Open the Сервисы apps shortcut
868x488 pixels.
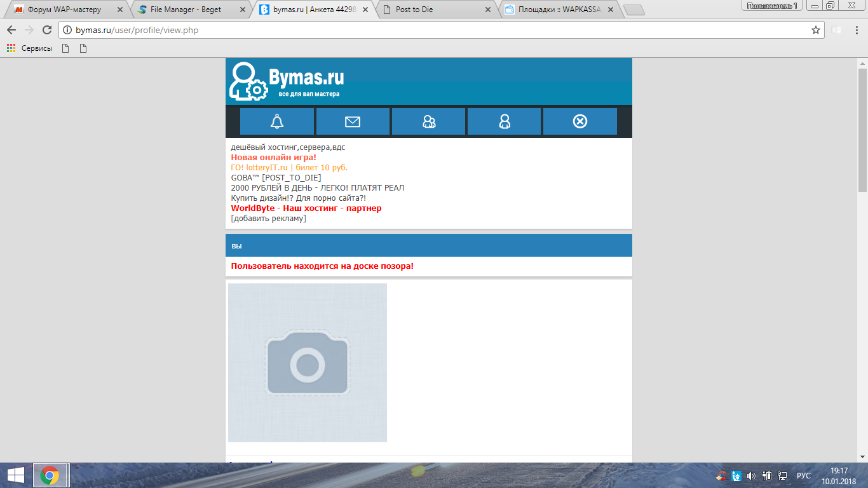[x=30, y=48]
